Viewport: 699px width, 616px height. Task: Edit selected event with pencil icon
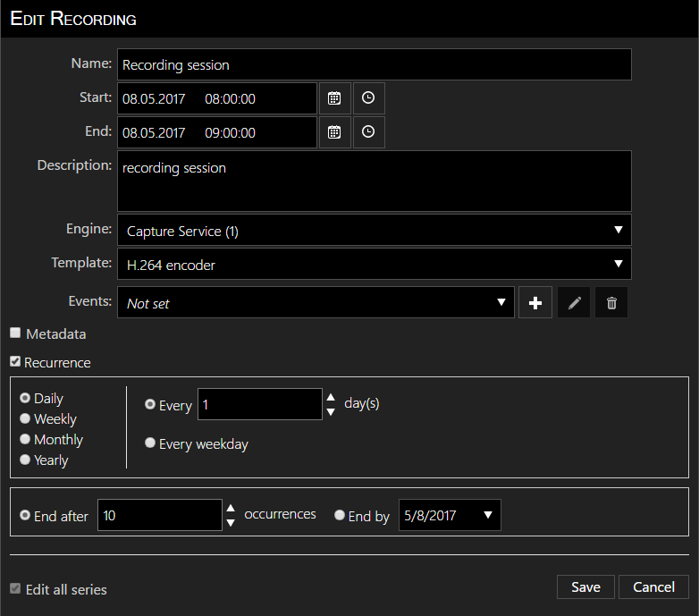[574, 303]
